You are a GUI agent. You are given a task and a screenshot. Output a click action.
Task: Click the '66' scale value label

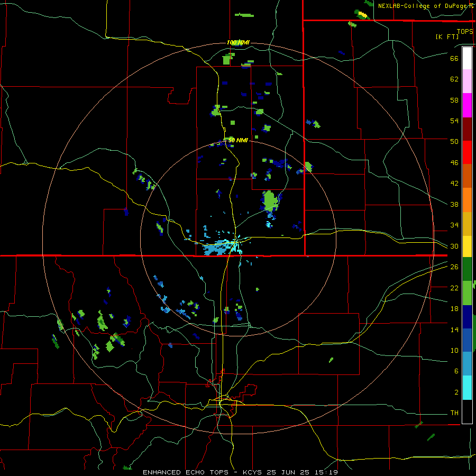(454, 58)
